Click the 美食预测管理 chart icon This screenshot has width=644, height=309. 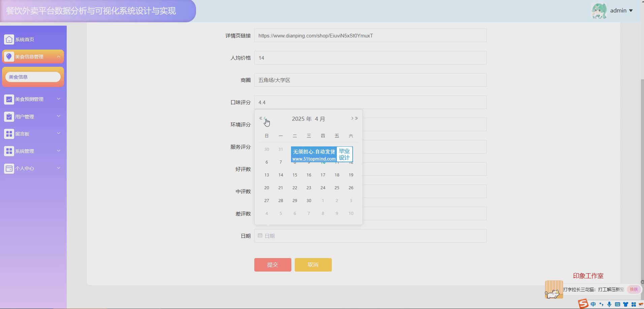[x=9, y=99]
